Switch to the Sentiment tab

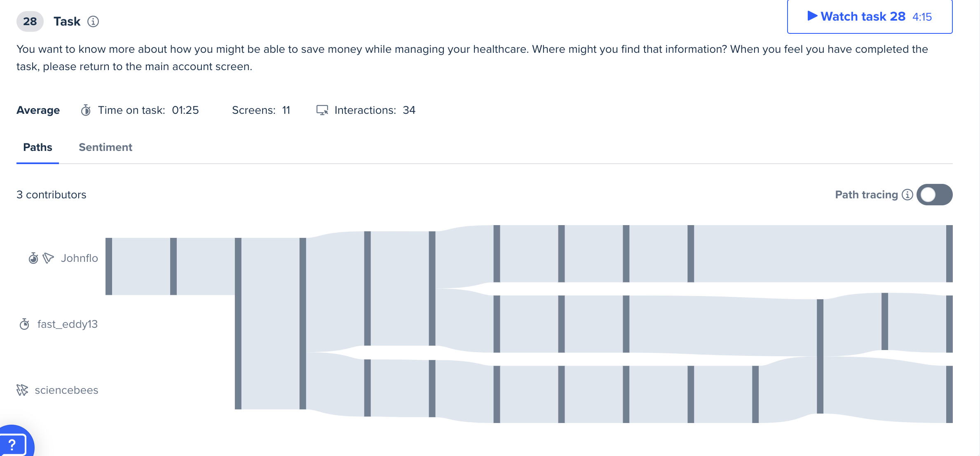tap(106, 147)
